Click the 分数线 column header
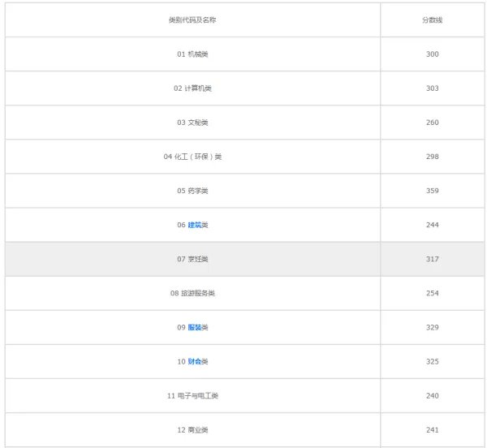The width and height of the screenshot is (487, 448). [432, 19]
